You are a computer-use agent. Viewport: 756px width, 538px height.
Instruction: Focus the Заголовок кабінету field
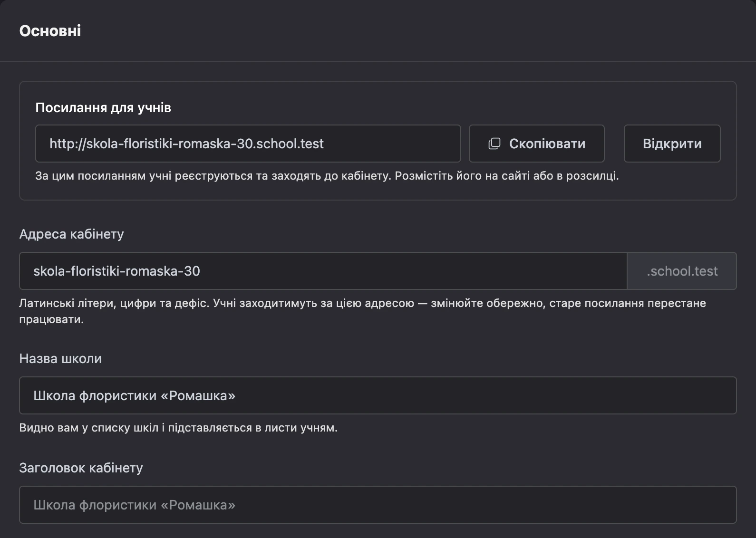378,505
